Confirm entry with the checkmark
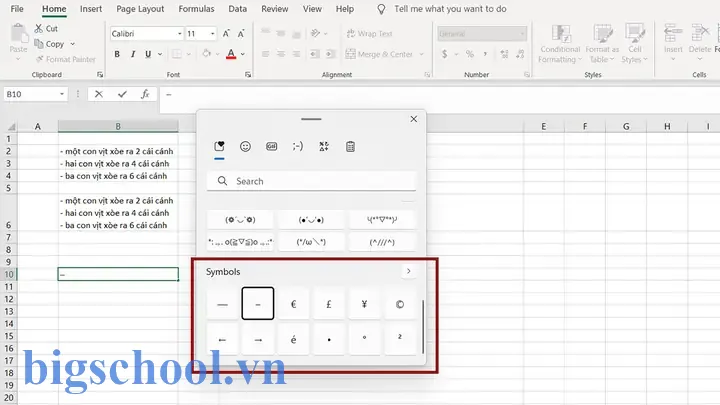Viewport: 720px width, 405px height. tap(122, 94)
